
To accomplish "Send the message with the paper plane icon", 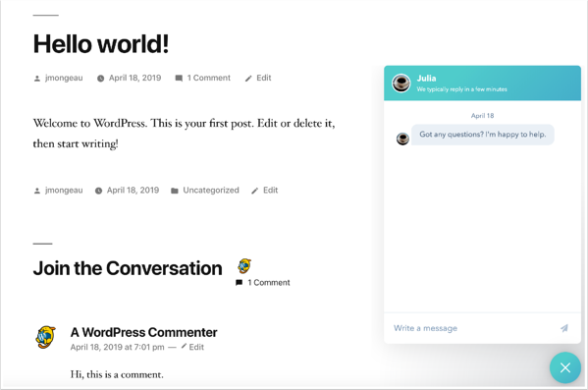I will pos(564,328).
